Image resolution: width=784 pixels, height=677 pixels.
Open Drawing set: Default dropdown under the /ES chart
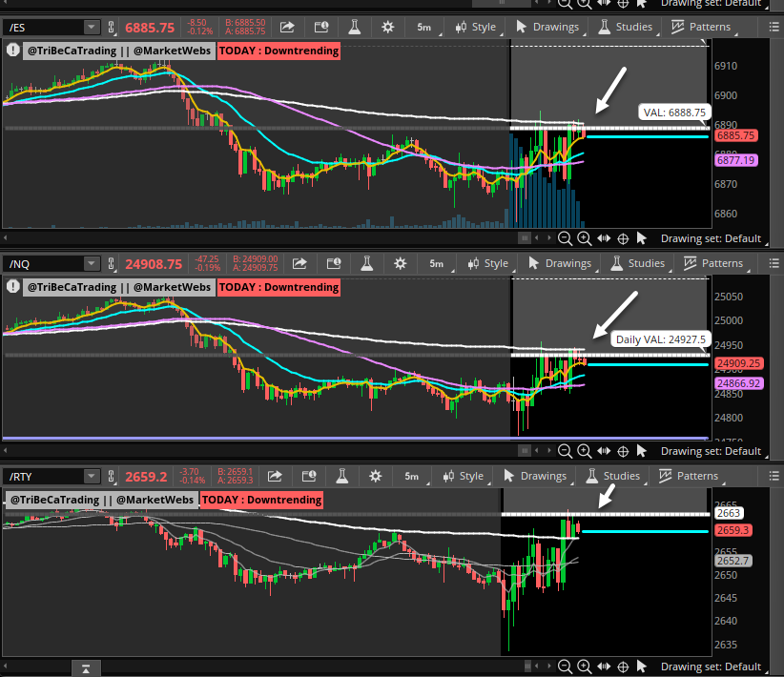tap(712, 238)
